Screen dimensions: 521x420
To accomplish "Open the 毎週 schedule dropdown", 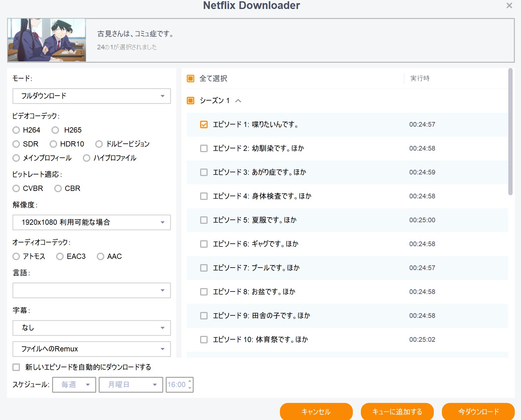I will point(74,385).
